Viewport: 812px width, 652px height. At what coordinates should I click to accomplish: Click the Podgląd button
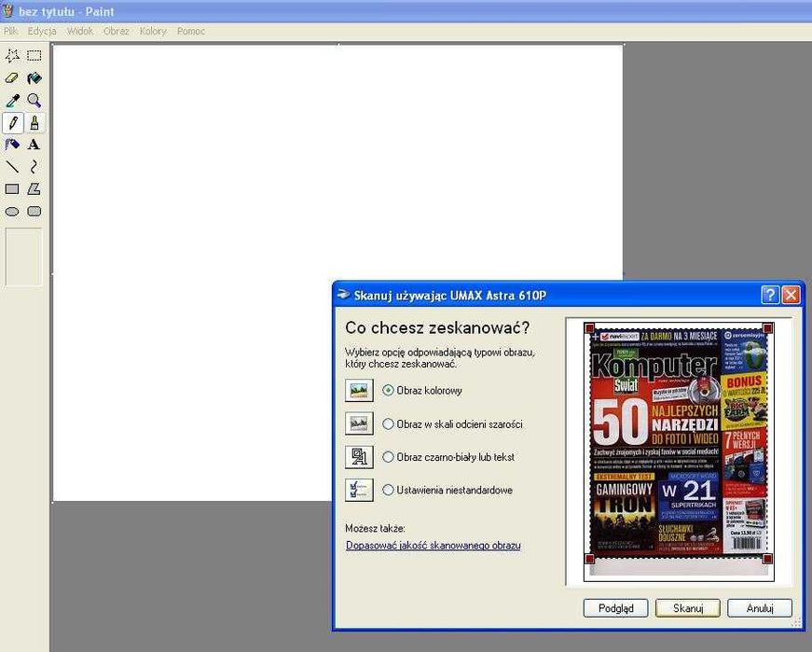[x=615, y=608]
